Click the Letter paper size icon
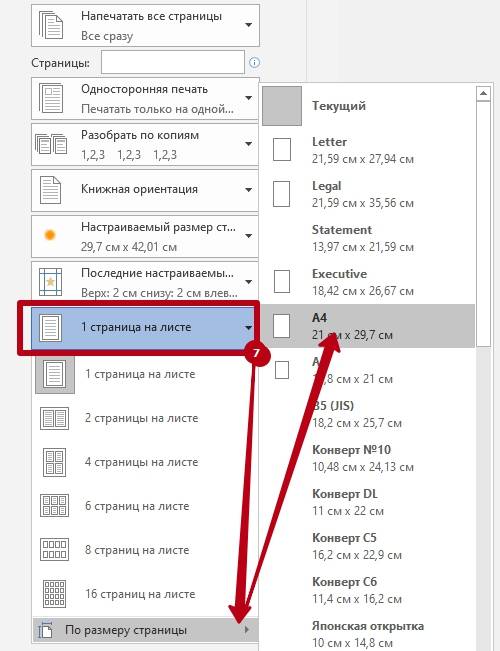The width and height of the screenshot is (500, 651). click(282, 149)
